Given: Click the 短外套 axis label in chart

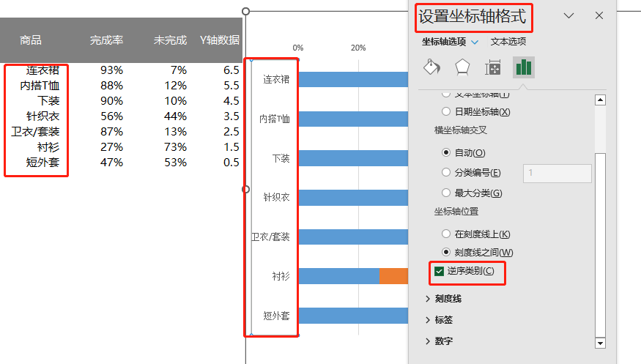Looking at the screenshot, I should 276,316.
